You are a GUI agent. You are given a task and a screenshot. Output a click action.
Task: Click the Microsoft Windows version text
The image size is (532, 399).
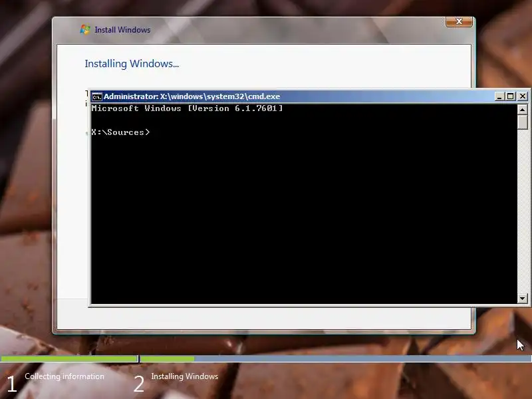pos(187,108)
